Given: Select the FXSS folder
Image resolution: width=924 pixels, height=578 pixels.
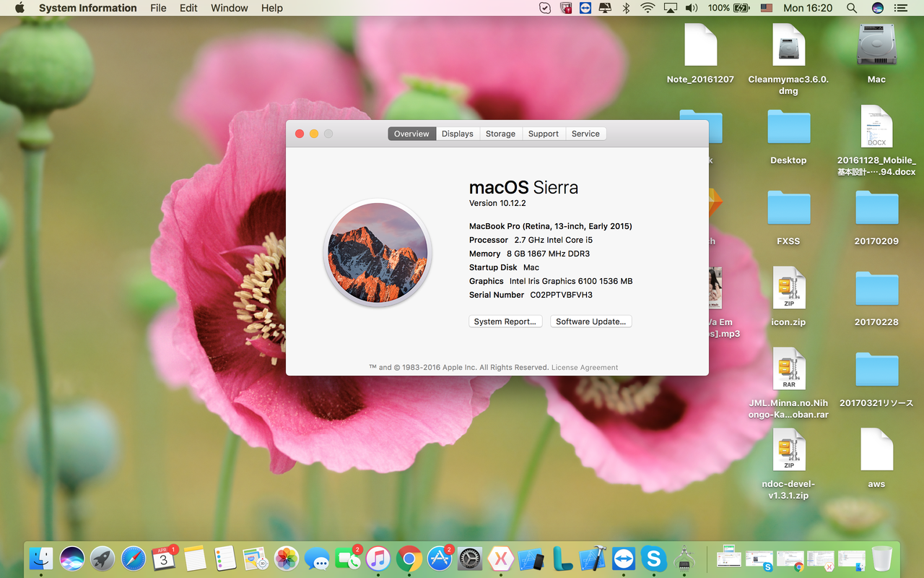Looking at the screenshot, I should click(788, 218).
